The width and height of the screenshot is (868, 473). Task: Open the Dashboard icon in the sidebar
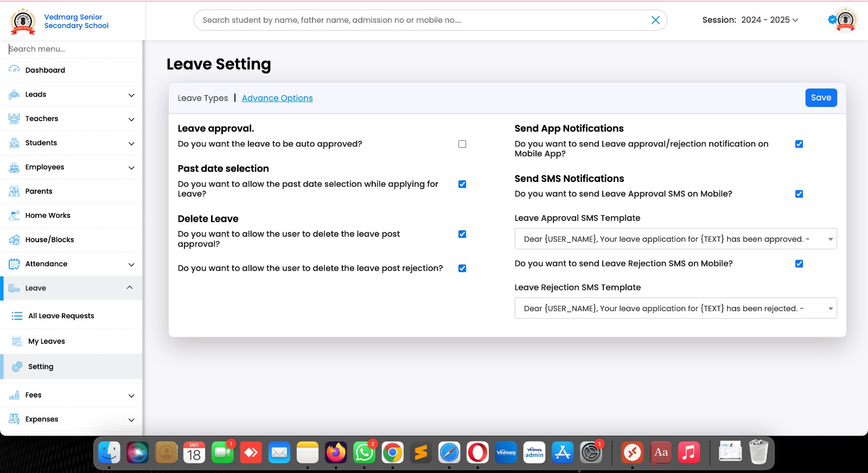(x=14, y=70)
